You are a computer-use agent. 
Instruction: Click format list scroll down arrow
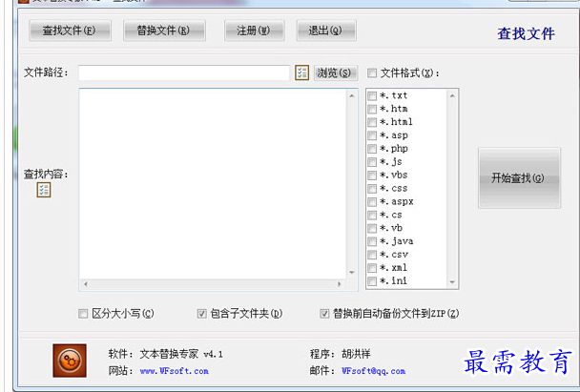[x=452, y=282]
